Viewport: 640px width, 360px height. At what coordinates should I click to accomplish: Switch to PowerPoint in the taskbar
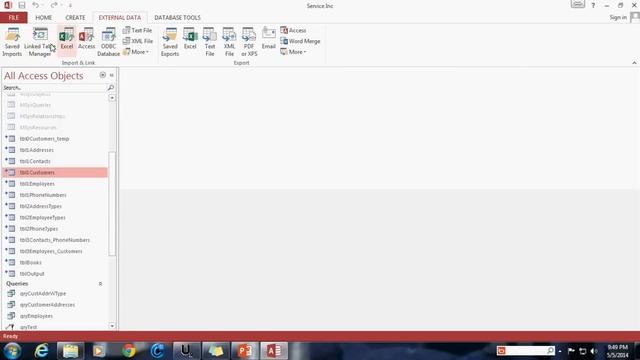(x=245, y=351)
